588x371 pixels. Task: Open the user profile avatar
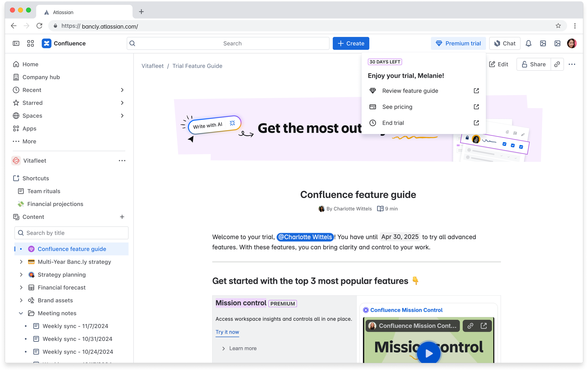(571, 43)
